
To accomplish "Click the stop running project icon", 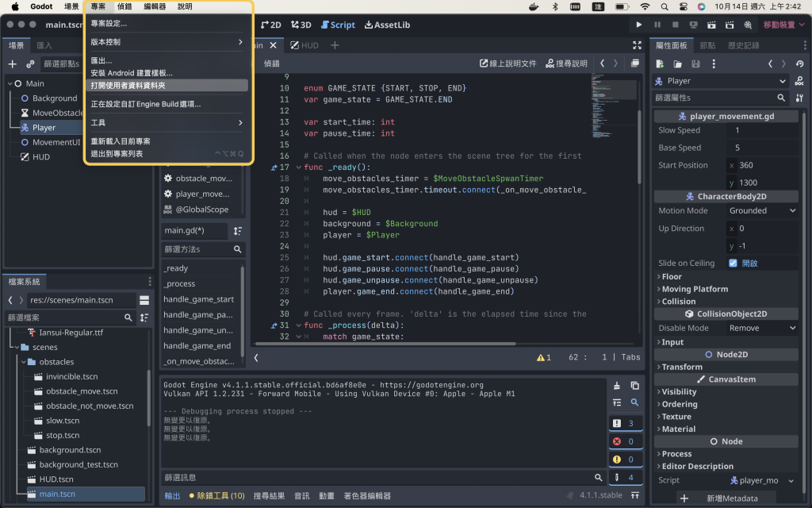I will click(x=676, y=25).
